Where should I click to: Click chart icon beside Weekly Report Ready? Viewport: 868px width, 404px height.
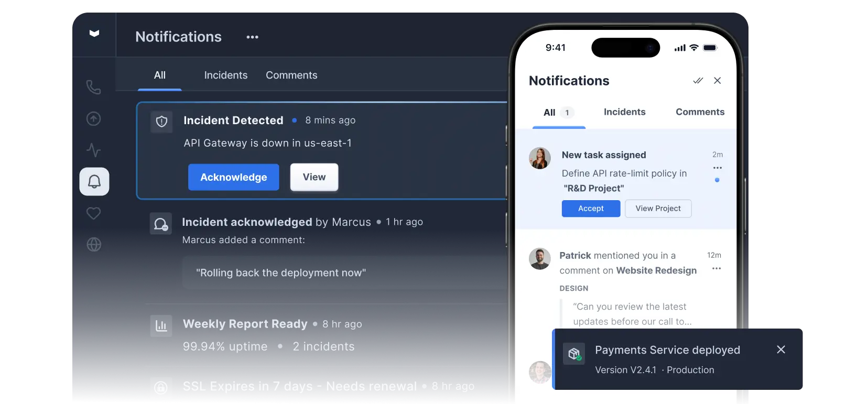click(161, 326)
